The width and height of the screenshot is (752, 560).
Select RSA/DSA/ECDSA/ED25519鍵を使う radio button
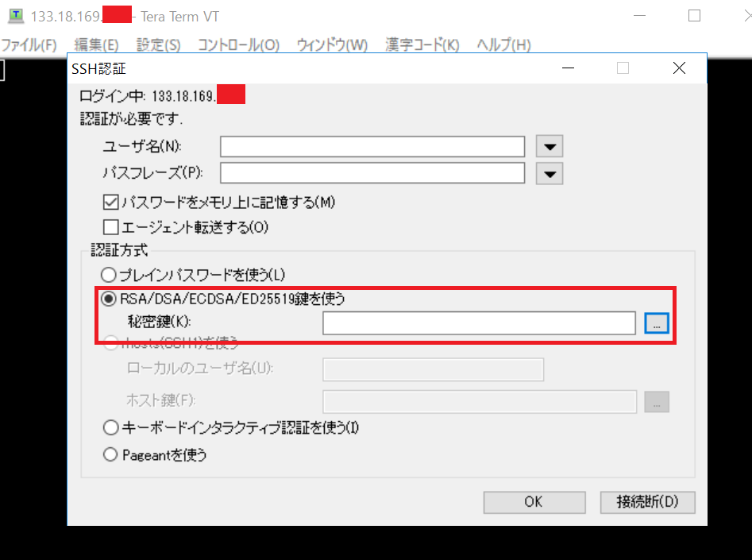tap(109, 299)
